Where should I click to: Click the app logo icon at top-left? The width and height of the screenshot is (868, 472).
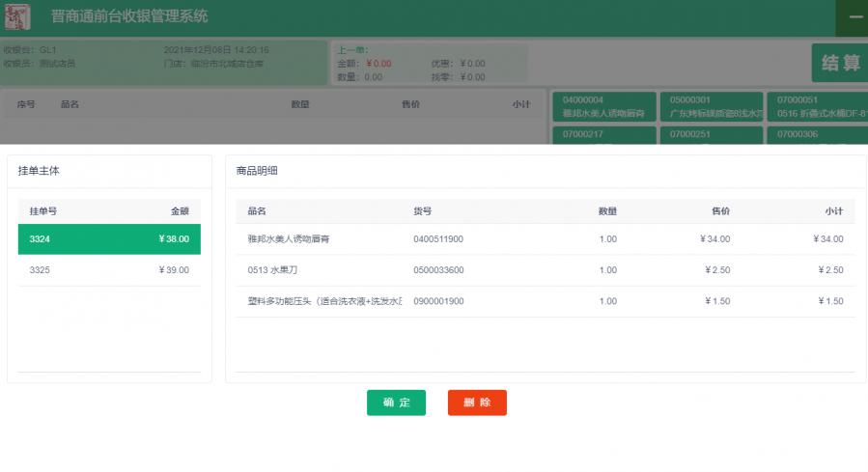click(x=17, y=17)
